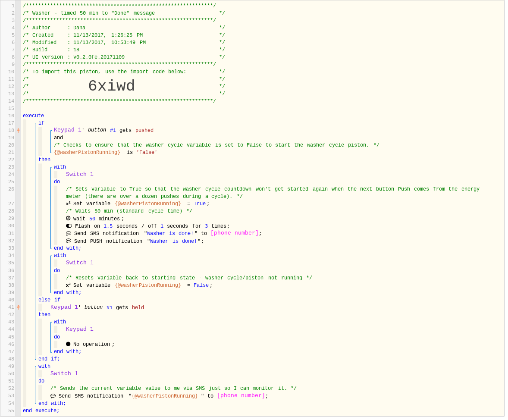Click the lightning bolt icon on line 18

click(19, 131)
